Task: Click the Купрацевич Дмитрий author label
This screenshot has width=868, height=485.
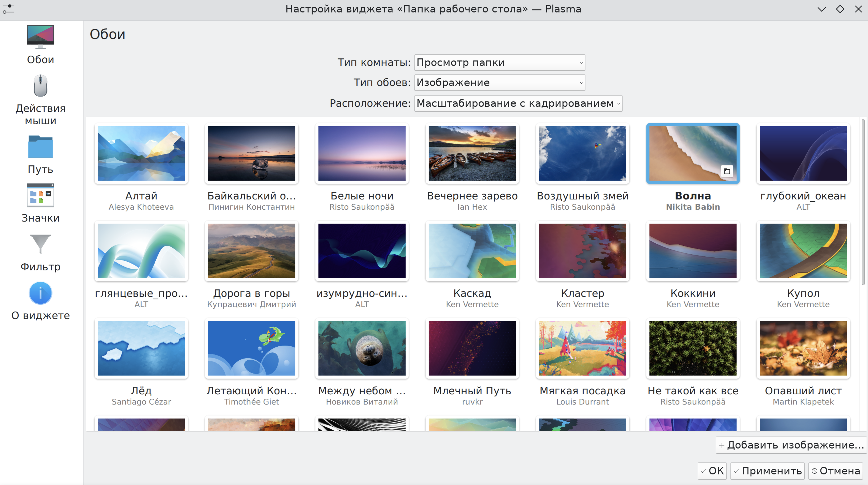Action: (251, 304)
